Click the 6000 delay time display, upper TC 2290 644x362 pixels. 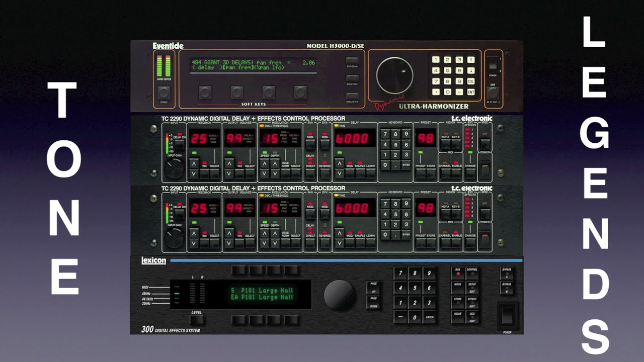(x=355, y=138)
